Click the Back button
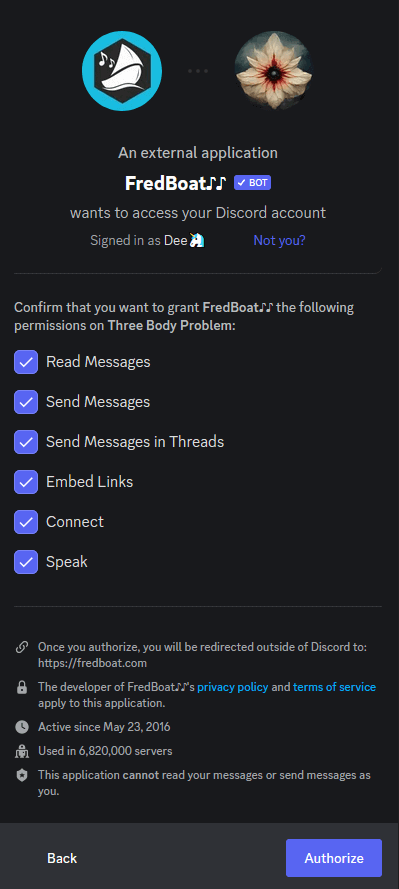Viewport: 399px width, 889px height. coord(62,858)
